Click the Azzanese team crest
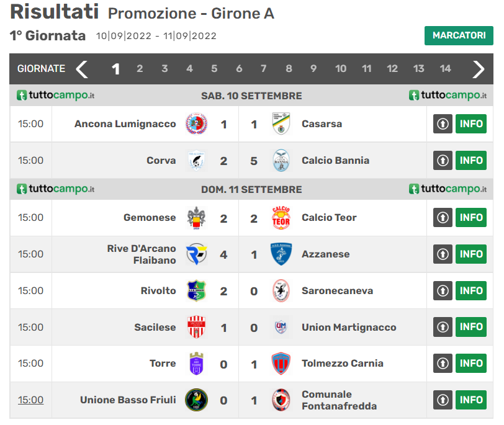The image size is (504, 425). [x=281, y=254]
